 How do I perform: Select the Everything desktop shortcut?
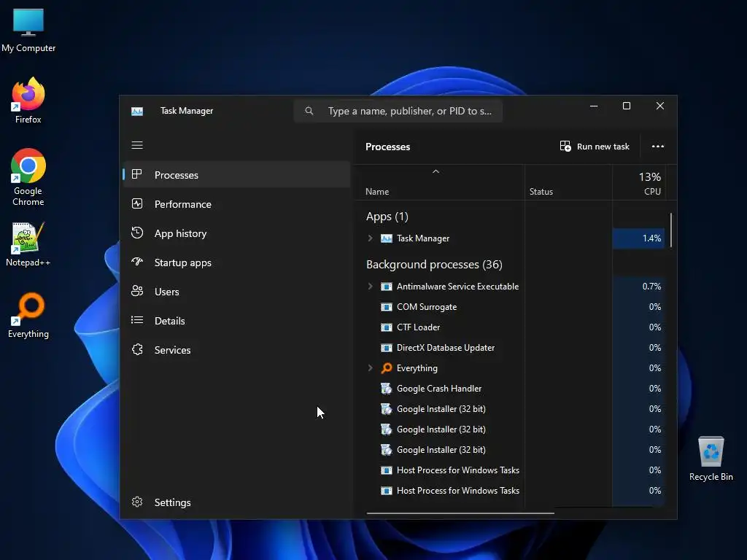(x=28, y=316)
